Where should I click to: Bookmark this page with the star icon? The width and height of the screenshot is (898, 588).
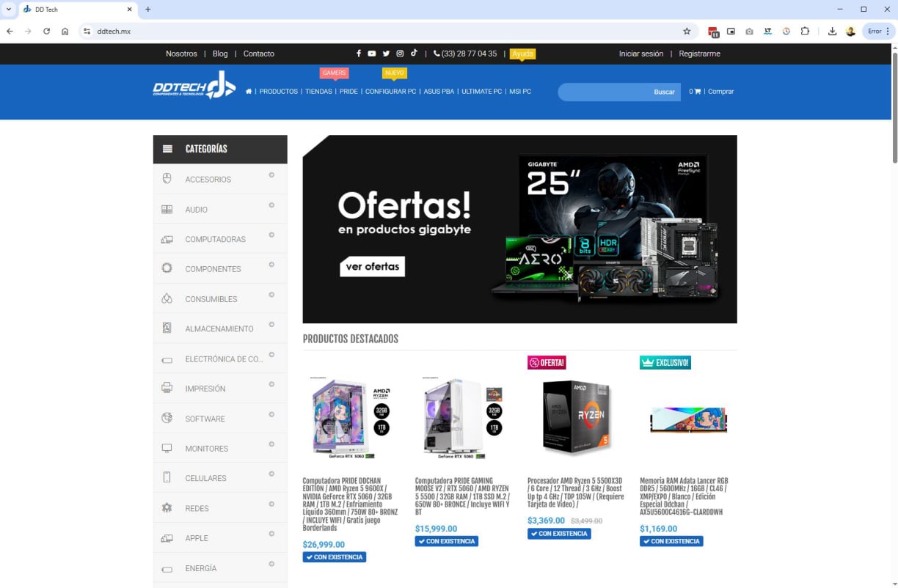pos(687,32)
